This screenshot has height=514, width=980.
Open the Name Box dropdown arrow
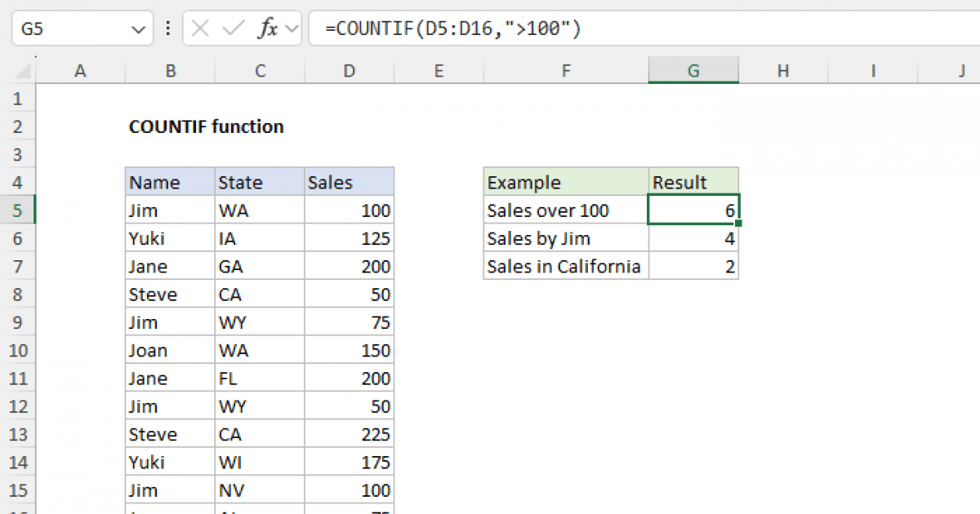pos(137,27)
